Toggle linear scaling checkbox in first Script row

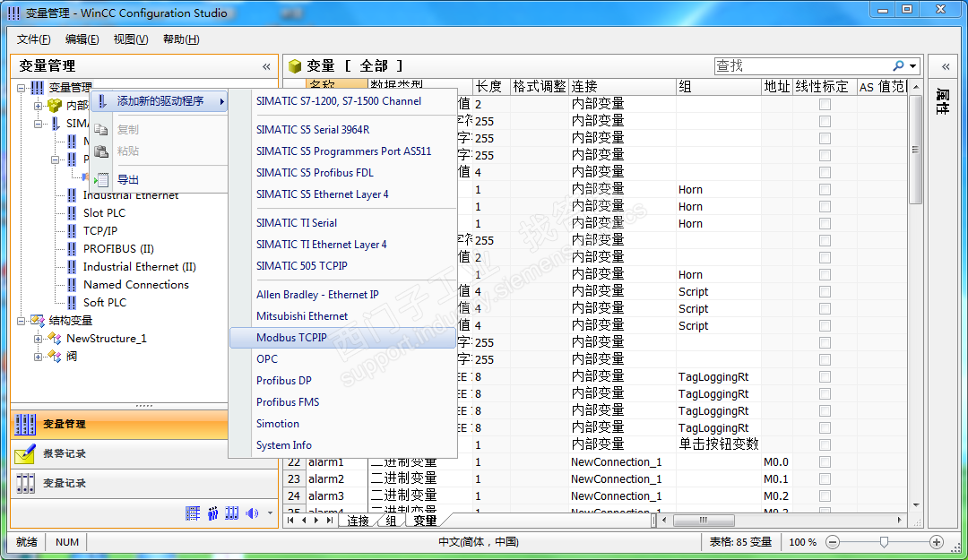[x=825, y=291]
